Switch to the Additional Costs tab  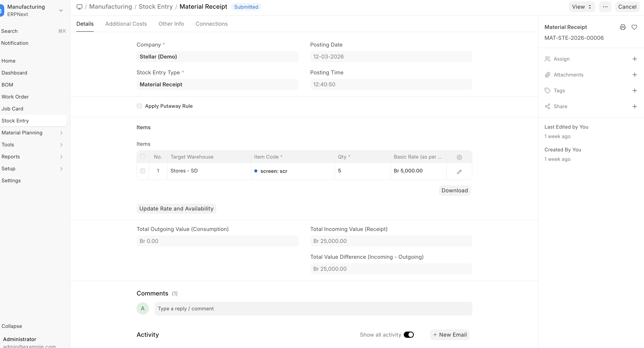(126, 24)
